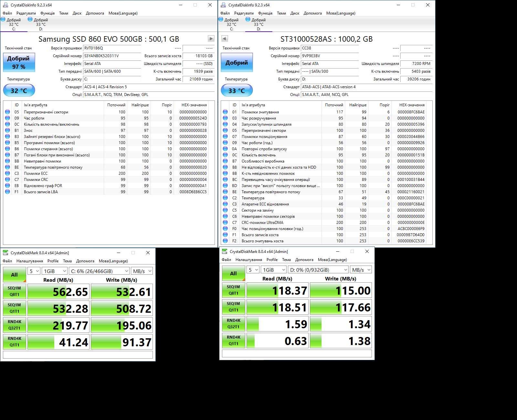Select C: disk status orb in right CrystalDiskInfo
Image resolution: width=517 pixels, height=420 pixels.
point(221,19)
